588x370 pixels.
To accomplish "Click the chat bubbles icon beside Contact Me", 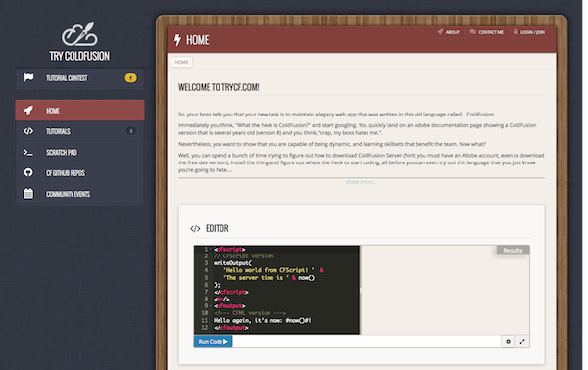I will click(473, 32).
